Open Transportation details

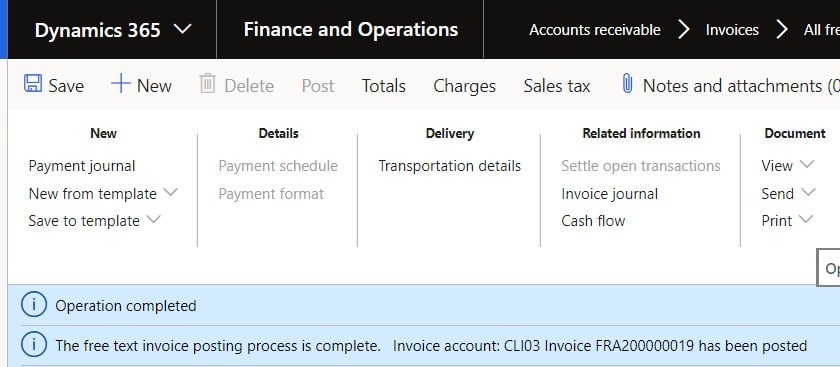tap(449, 166)
